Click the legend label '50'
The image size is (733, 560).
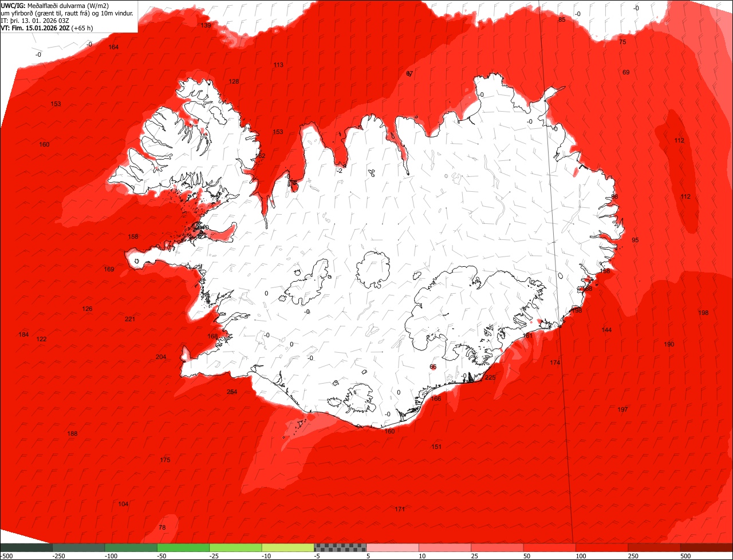[526, 556]
